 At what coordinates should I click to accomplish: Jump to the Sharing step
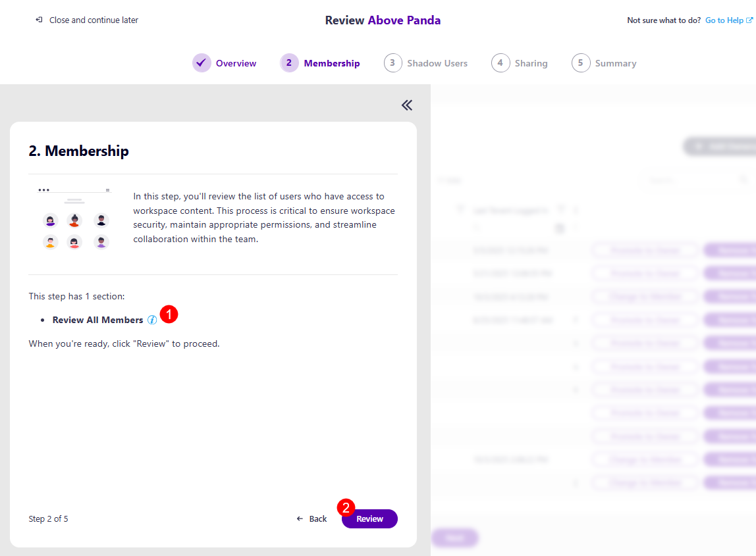(520, 63)
